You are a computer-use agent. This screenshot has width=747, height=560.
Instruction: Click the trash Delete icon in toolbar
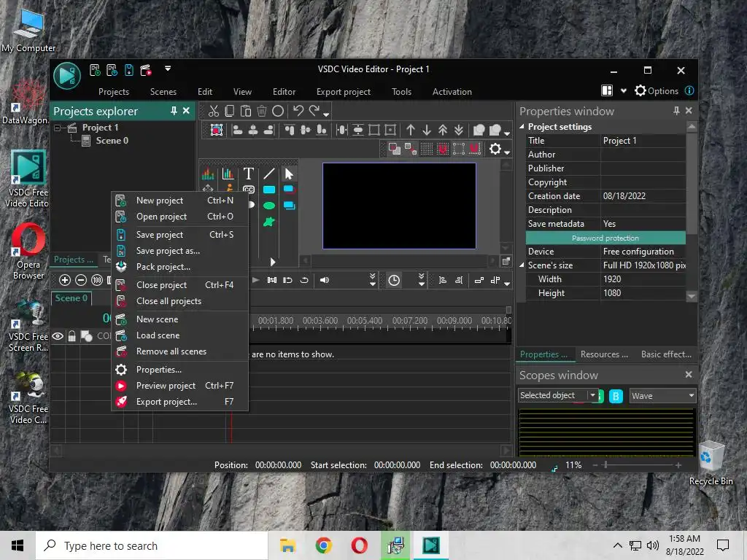[262, 111]
